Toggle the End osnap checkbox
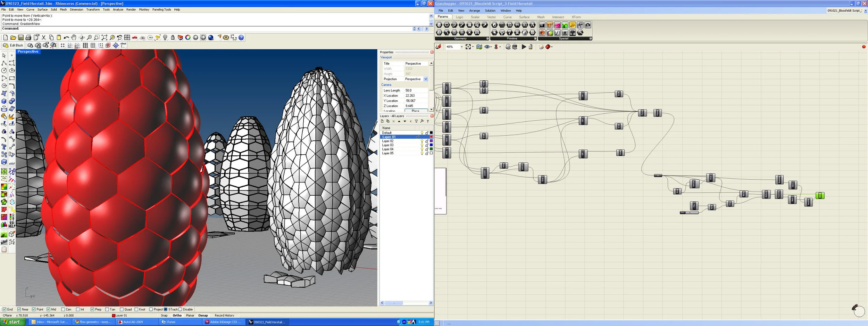 pos(5,309)
